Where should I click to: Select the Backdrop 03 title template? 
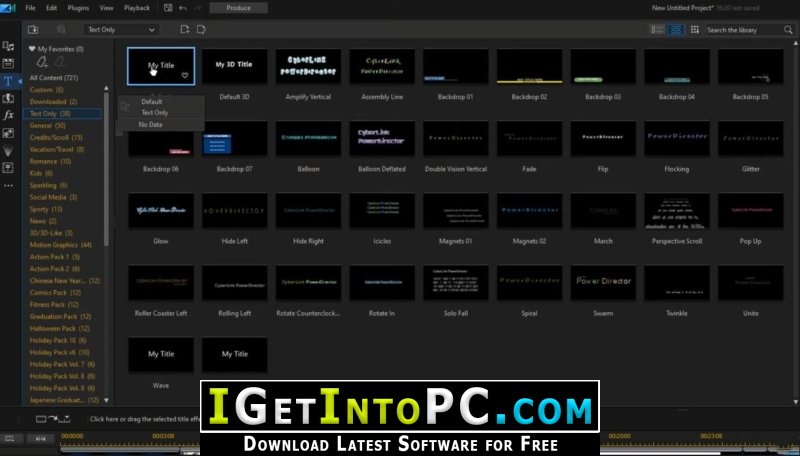tap(602, 74)
